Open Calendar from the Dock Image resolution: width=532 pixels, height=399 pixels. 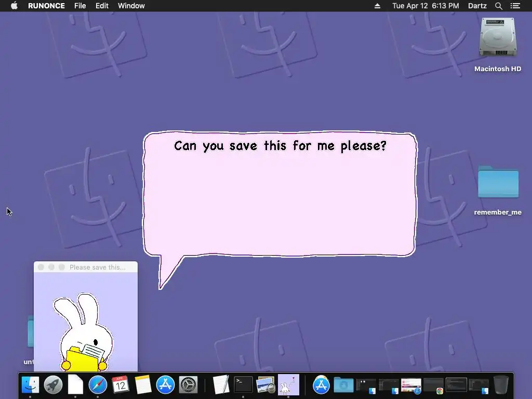click(120, 385)
